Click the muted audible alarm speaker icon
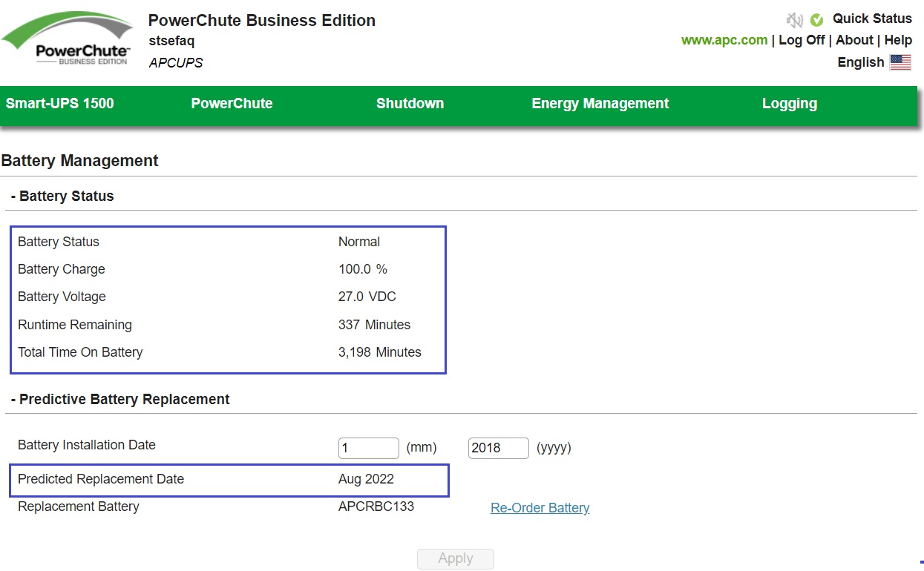 click(x=795, y=20)
